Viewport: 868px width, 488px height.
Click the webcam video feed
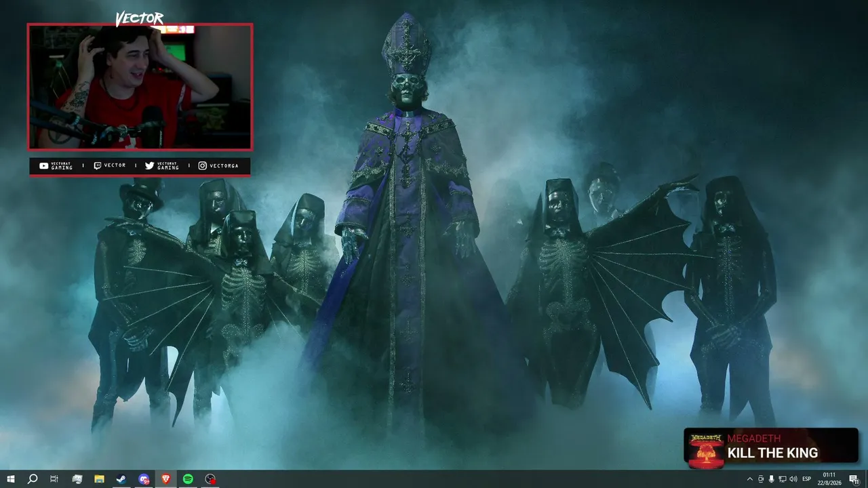click(140, 86)
